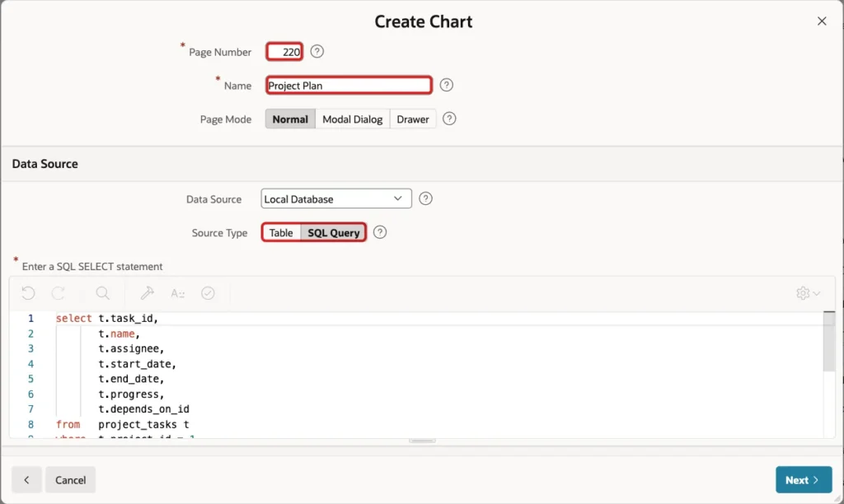The width and height of the screenshot is (844, 504).
Task: Open help for Data Source select
Action: pos(426,199)
